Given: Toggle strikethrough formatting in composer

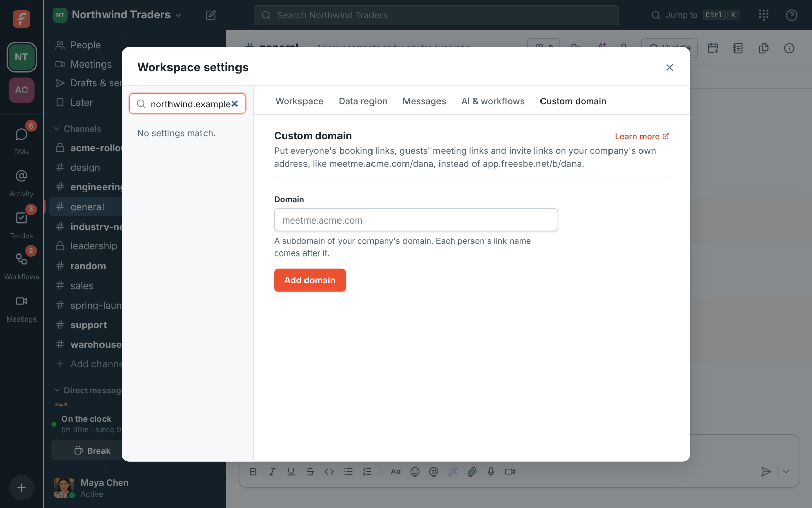Looking at the screenshot, I should click(310, 472).
